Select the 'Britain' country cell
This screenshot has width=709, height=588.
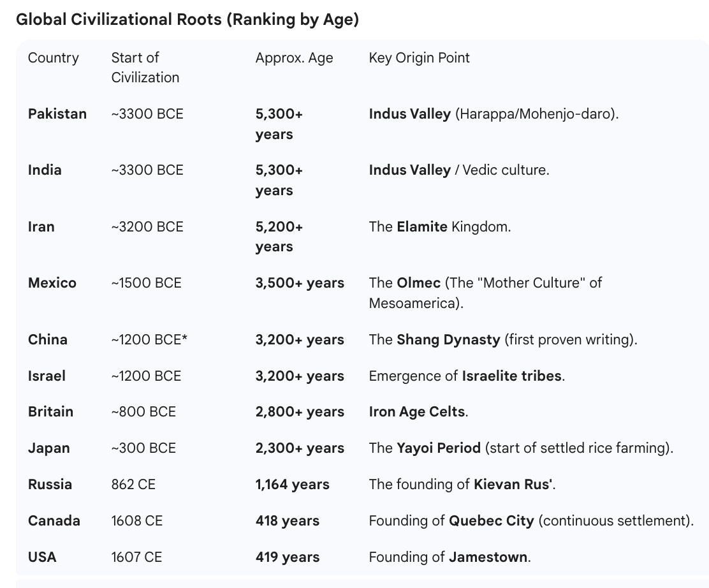pos(50,411)
